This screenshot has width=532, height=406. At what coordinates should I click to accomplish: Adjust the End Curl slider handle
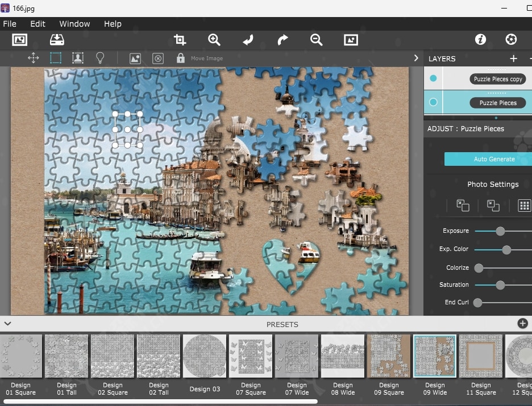click(x=477, y=303)
